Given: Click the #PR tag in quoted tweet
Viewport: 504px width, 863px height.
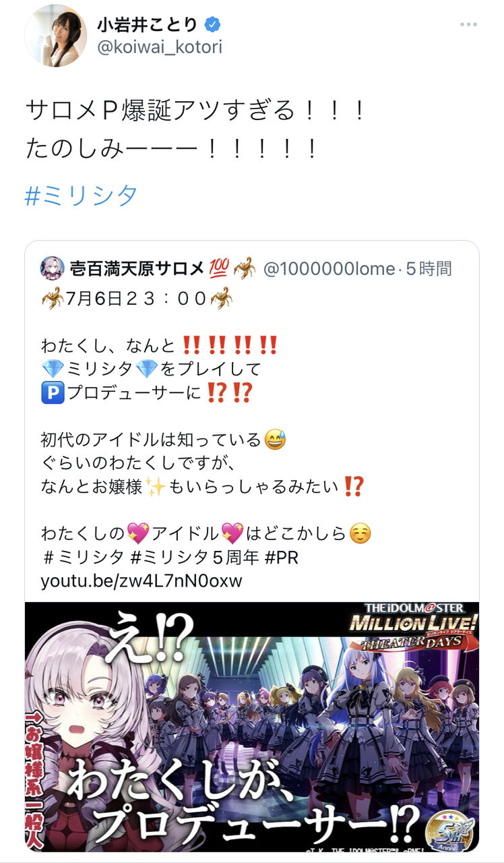Looking at the screenshot, I should point(283,558).
